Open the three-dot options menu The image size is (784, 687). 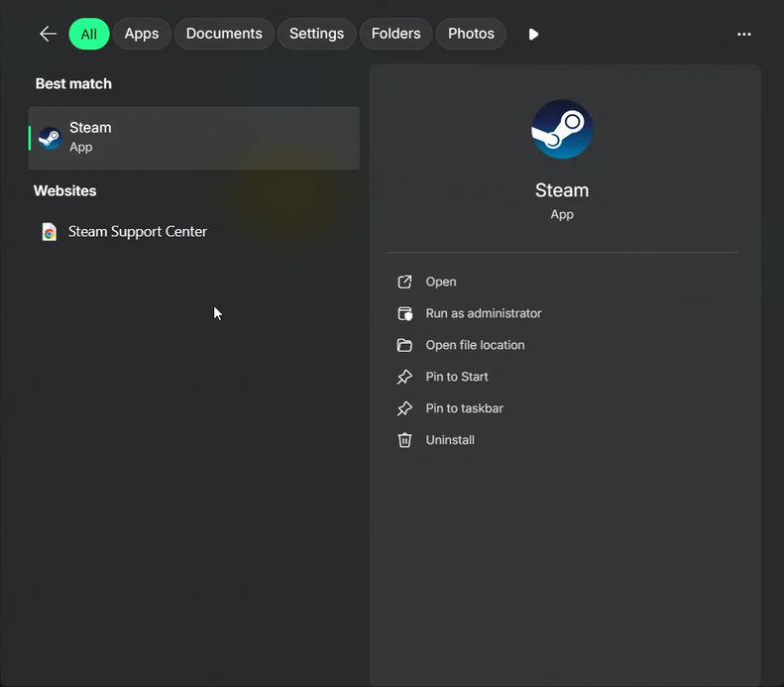click(744, 34)
